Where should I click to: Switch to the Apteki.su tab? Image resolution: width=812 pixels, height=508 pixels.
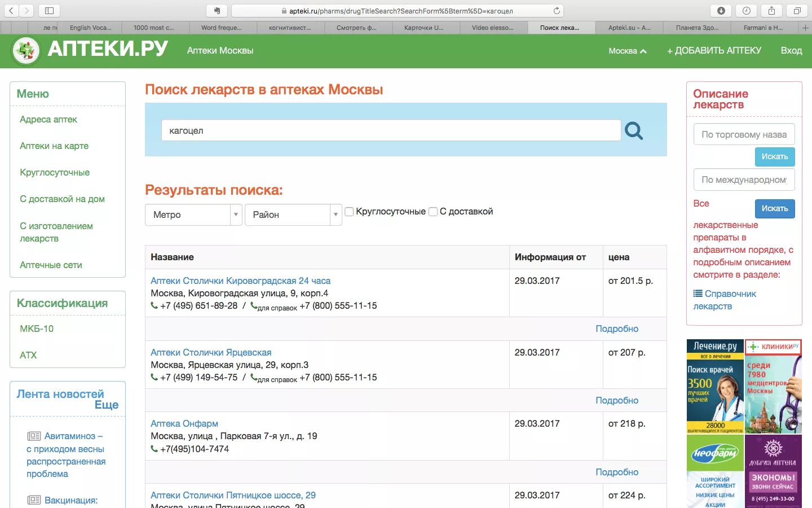(629, 28)
